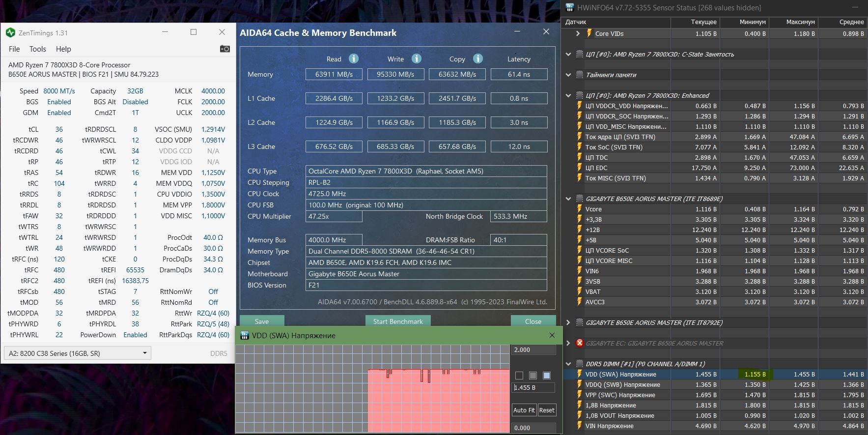The image size is (868, 435).
Task: Click the lightning icon on Vcore row
Action: pos(580,209)
